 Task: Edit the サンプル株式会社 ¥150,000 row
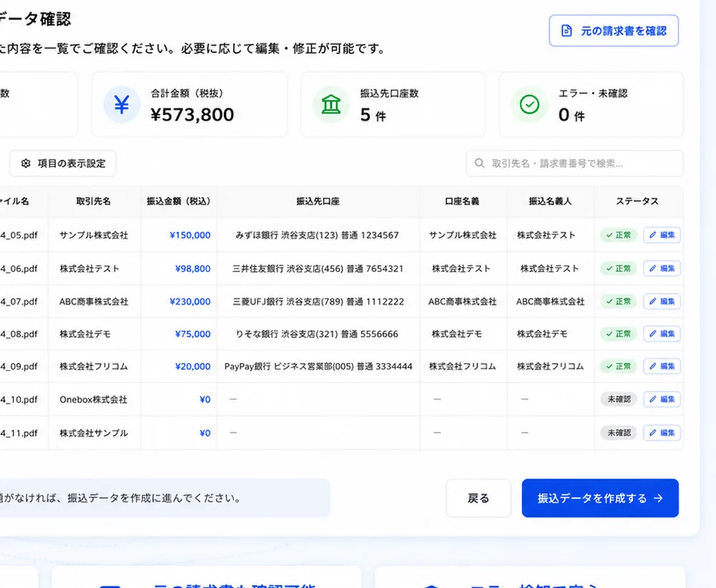coord(662,235)
